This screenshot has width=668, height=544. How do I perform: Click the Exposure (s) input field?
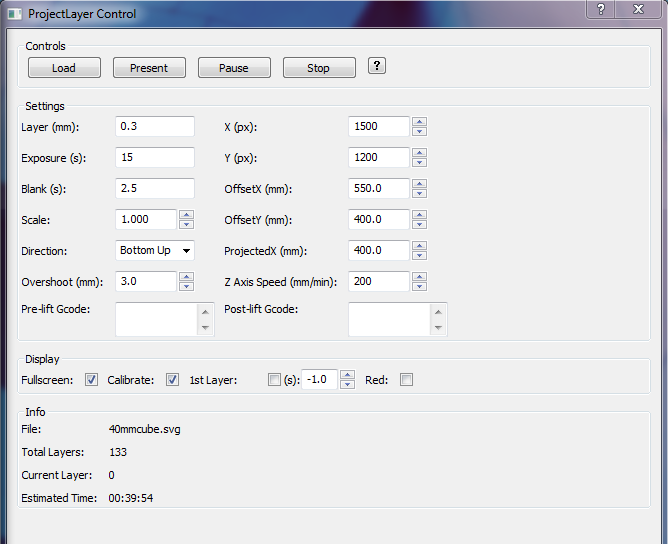pos(155,157)
